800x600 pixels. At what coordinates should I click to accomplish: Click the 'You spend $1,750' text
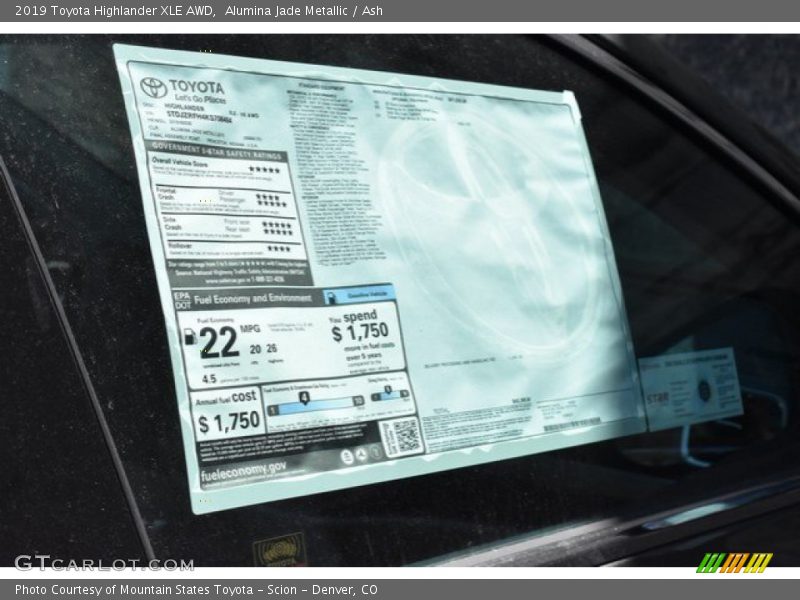coord(361,327)
